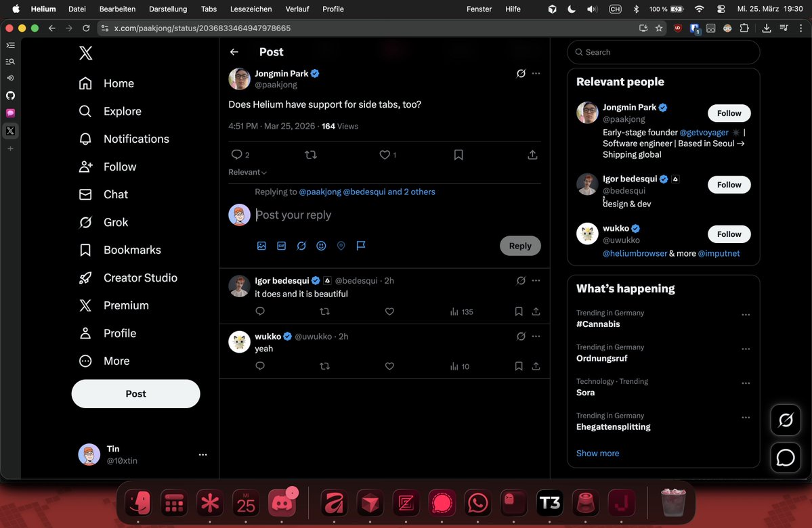Viewport: 812px width, 528px height.
Task: Click the grey Reply button
Action: point(520,246)
